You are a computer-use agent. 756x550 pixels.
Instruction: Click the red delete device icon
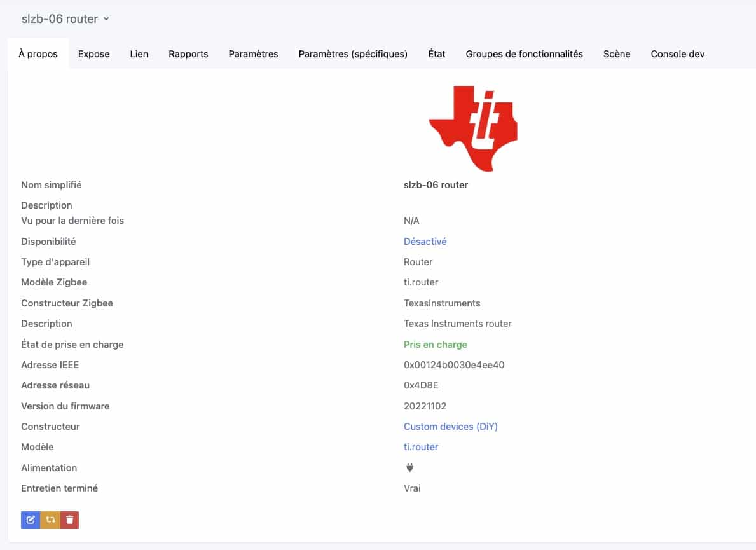point(69,519)
